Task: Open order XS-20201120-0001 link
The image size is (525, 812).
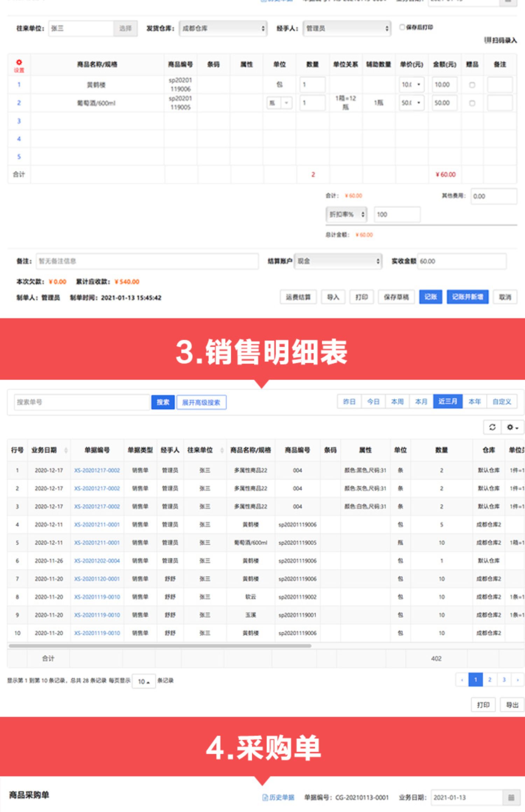Action: point(97,579)
